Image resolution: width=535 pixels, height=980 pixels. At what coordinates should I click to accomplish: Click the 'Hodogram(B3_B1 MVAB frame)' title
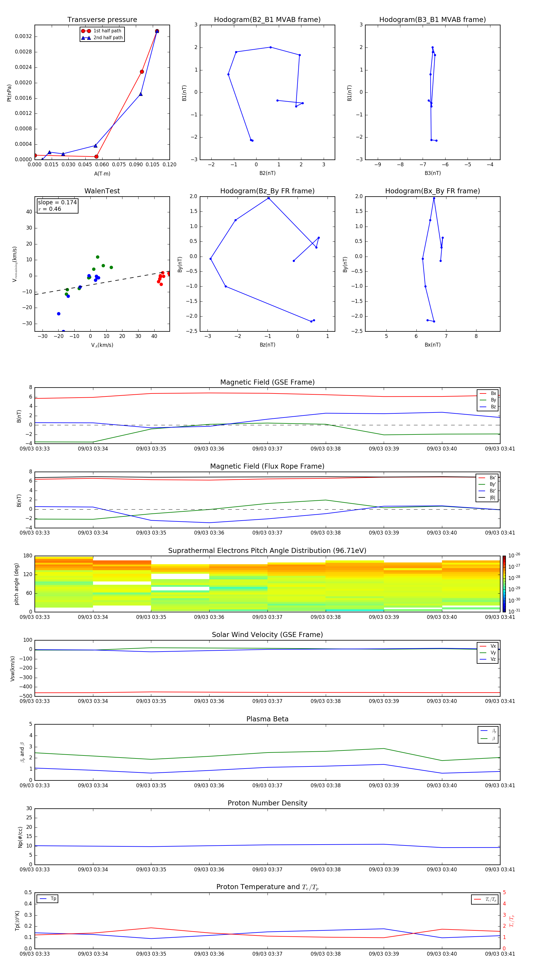pyautogui.click(x=432, y=20)
